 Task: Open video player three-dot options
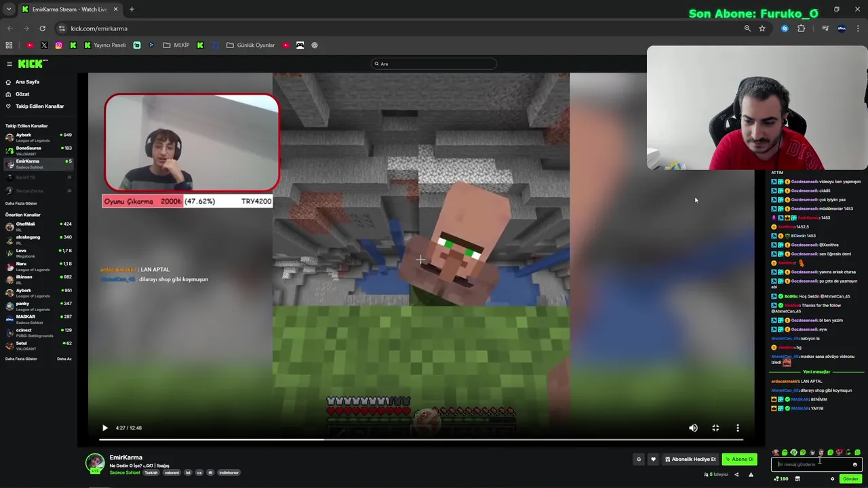click(738, 428)
